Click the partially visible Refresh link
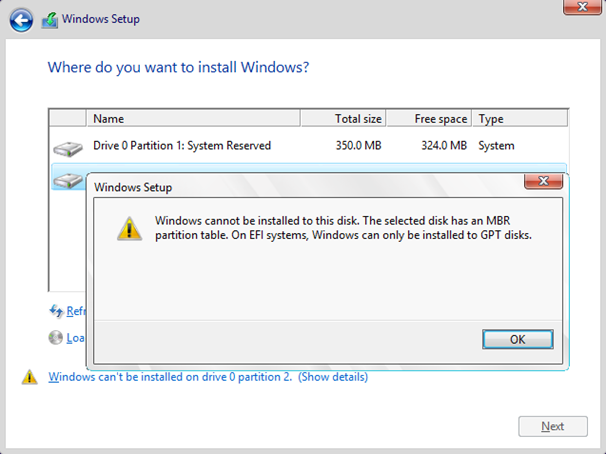This screenshot has width=606, height=454. (x=75, y=311)
